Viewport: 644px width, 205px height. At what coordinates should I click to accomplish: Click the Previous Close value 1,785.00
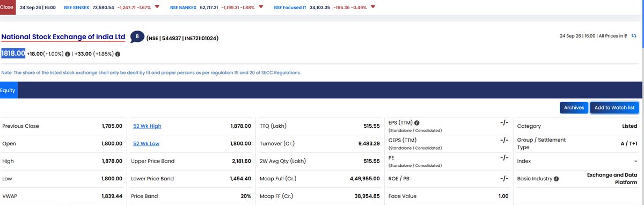tap(112, 126)
